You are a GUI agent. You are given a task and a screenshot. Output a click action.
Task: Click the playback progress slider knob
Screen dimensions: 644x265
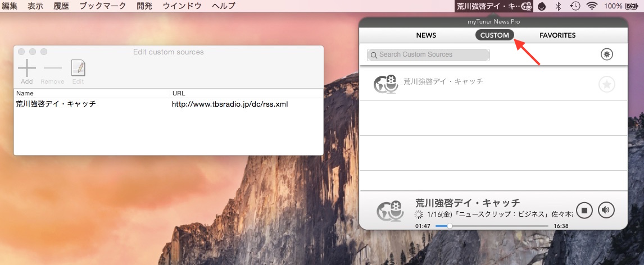(450, 226)
